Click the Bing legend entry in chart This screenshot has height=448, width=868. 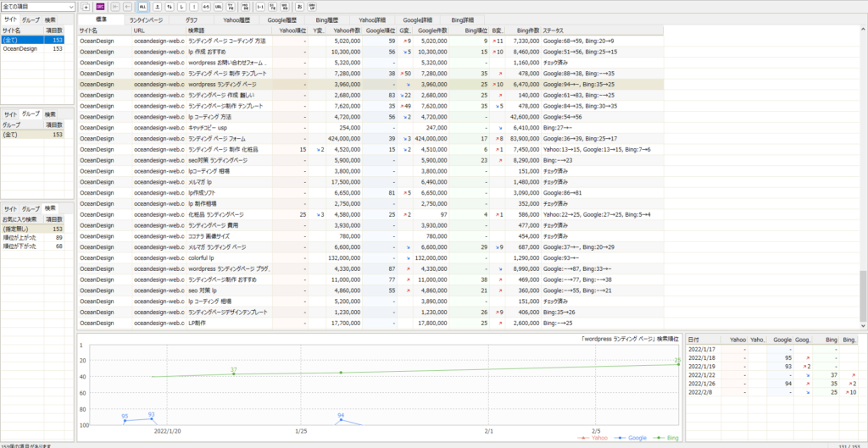[666, 438]
